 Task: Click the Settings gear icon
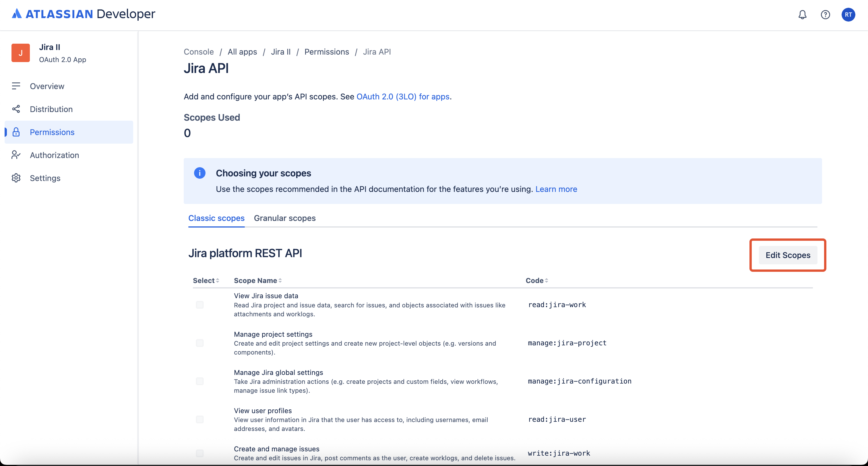[x=16, y=178]
